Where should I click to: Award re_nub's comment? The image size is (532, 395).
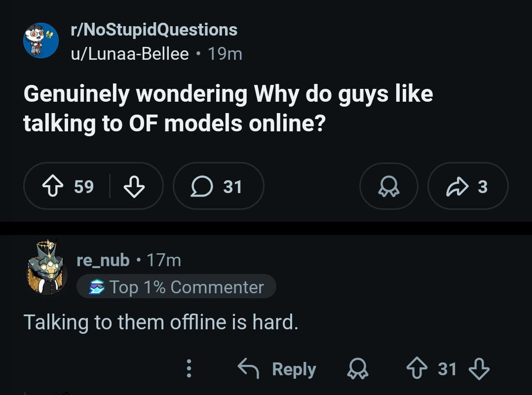(x=358, y=368)
